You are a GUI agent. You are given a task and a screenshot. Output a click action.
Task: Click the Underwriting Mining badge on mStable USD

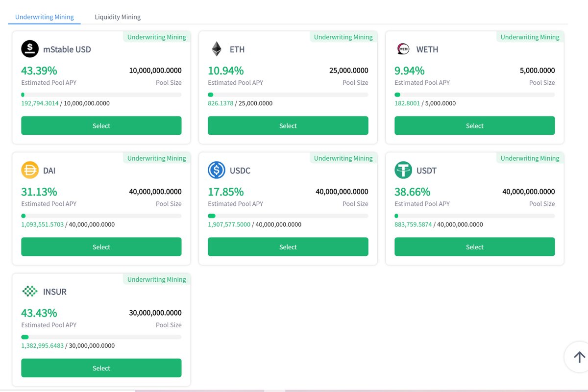(157, 37)
